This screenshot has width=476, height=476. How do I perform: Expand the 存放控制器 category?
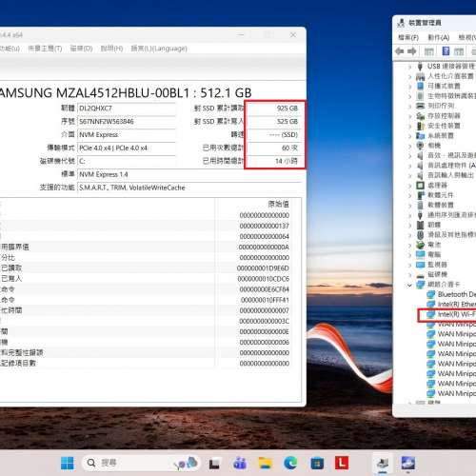409,116
